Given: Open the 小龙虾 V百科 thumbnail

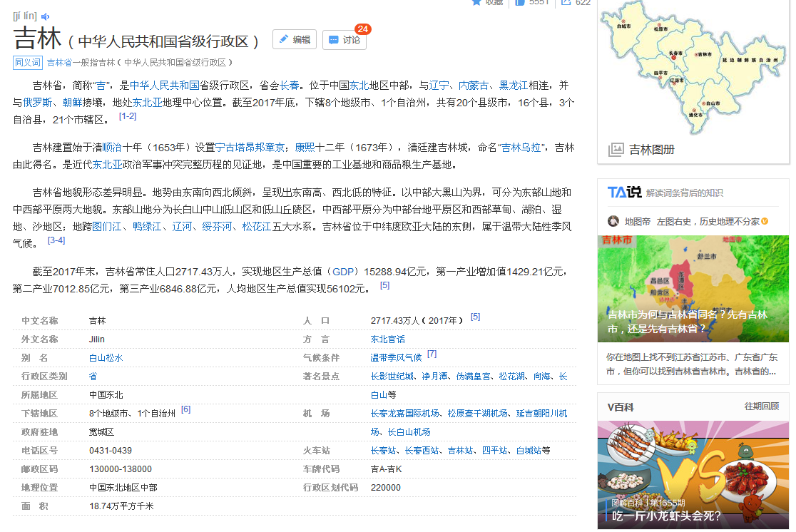Looking at the screenshot, I should point(693,475).
